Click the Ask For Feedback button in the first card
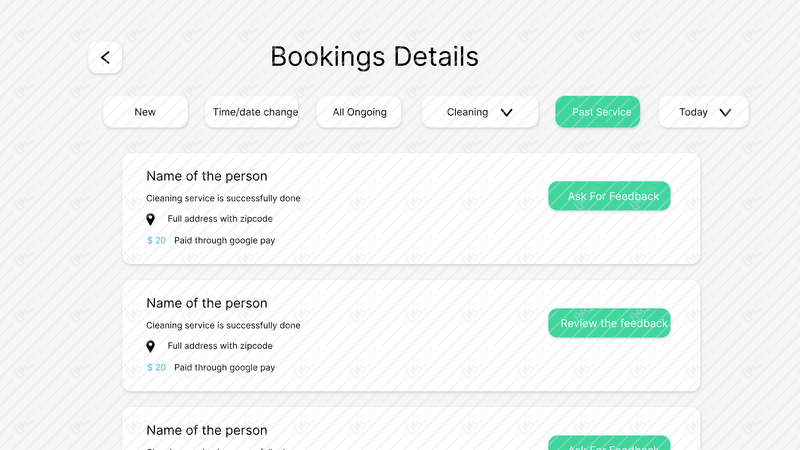The height and width of the screenshot is (450, 800). (609, 196)
